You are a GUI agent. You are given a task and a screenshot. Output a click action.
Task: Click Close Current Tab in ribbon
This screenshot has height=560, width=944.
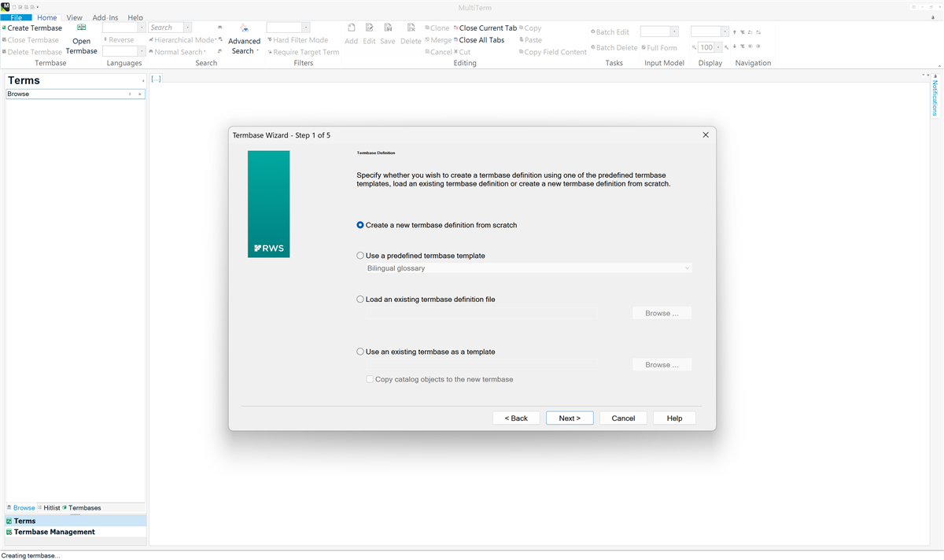(485, 28)
